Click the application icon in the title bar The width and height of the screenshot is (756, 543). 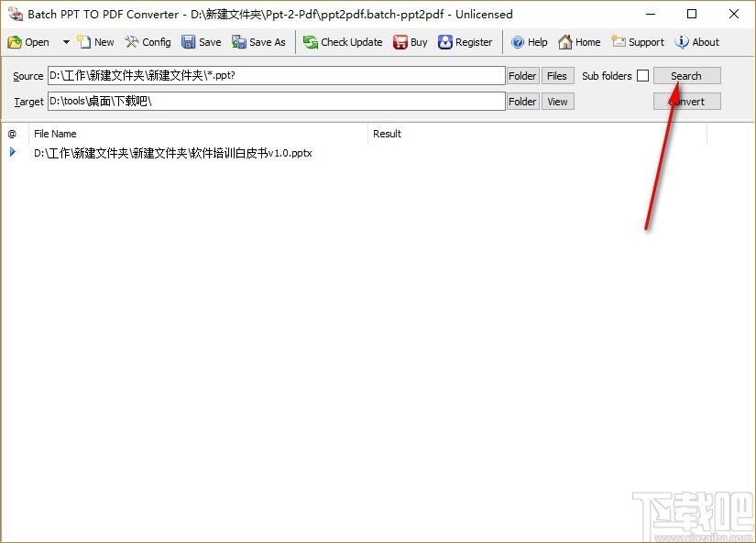coord(15,14)
